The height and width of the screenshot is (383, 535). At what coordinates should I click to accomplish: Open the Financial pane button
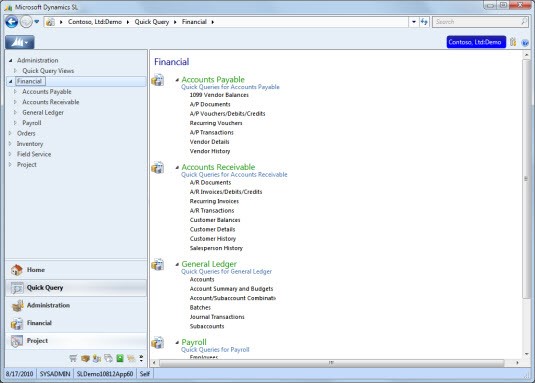point(76,323)
